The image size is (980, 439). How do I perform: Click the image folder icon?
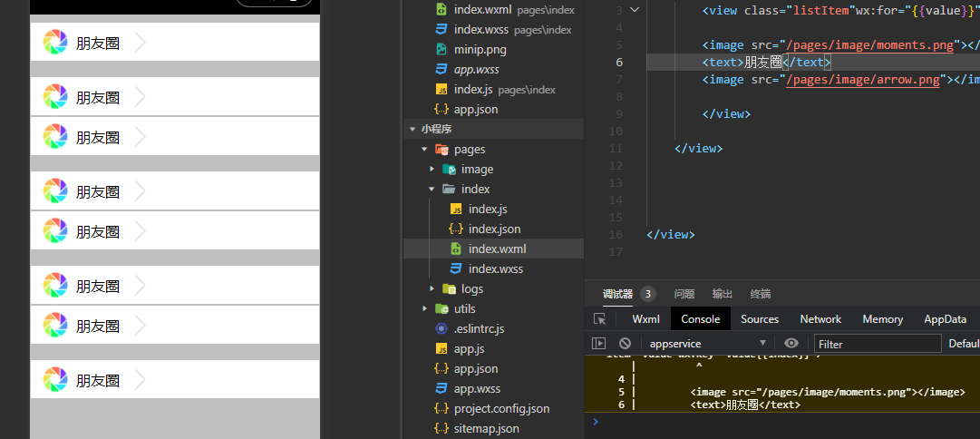449,170
